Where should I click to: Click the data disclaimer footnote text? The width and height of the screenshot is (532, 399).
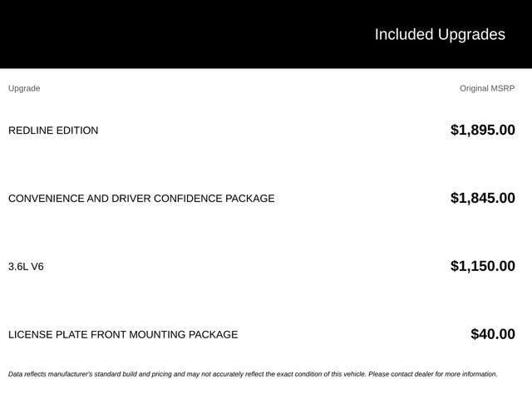[253, 374]
